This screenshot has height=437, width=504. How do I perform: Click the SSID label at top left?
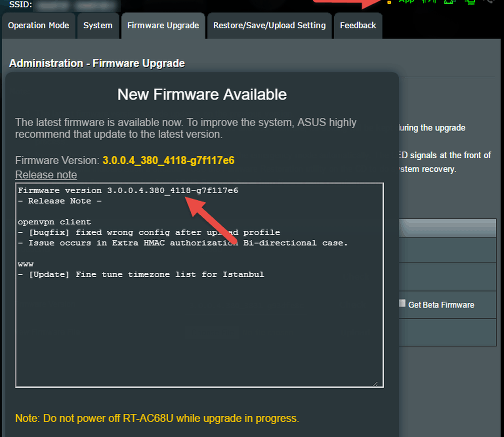coord(21,5)
